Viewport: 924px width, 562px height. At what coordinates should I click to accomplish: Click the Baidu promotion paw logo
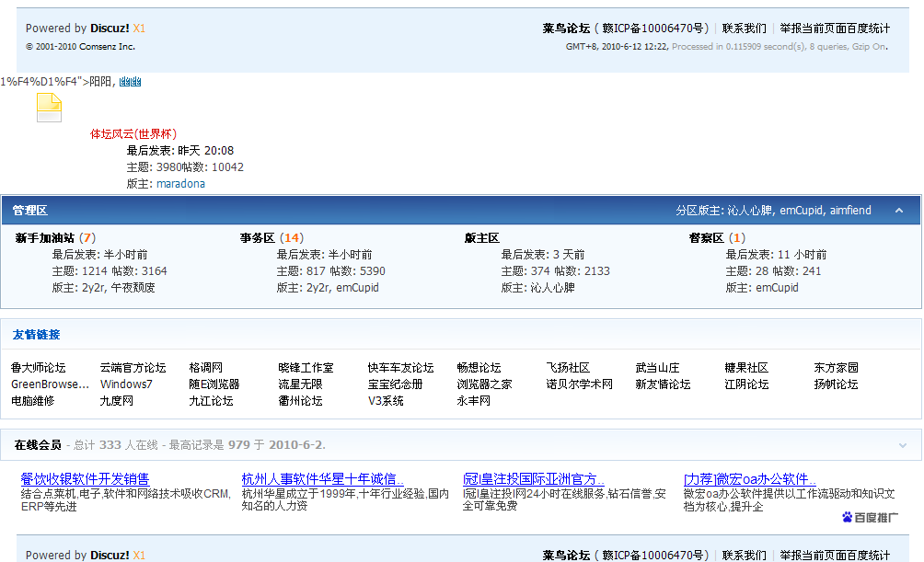pyautogui.click(x=870, y=517)
